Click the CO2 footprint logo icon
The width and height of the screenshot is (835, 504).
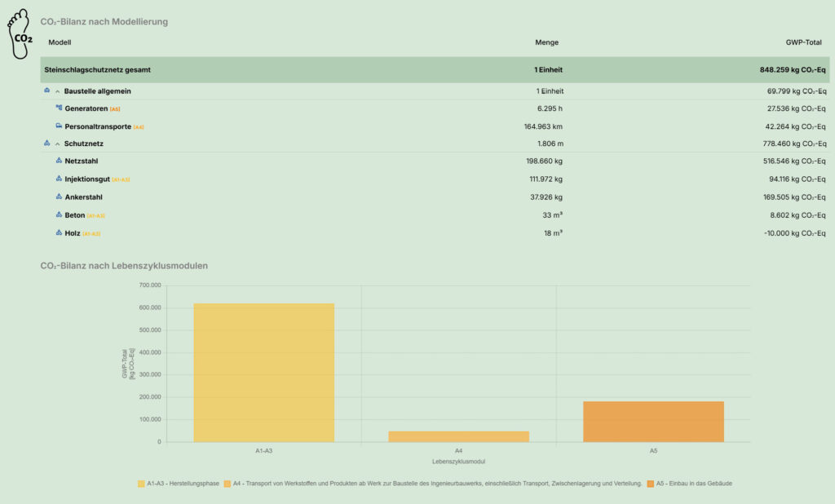pos(20,33)
